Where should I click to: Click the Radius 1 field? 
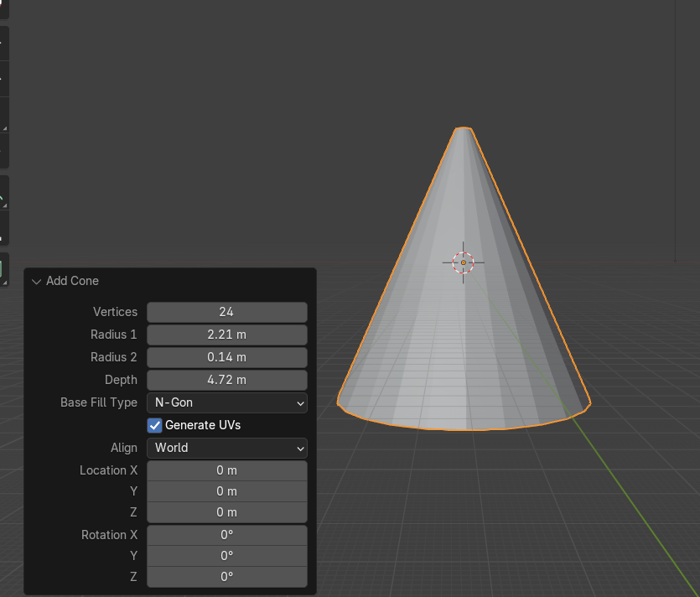[226, 335]
